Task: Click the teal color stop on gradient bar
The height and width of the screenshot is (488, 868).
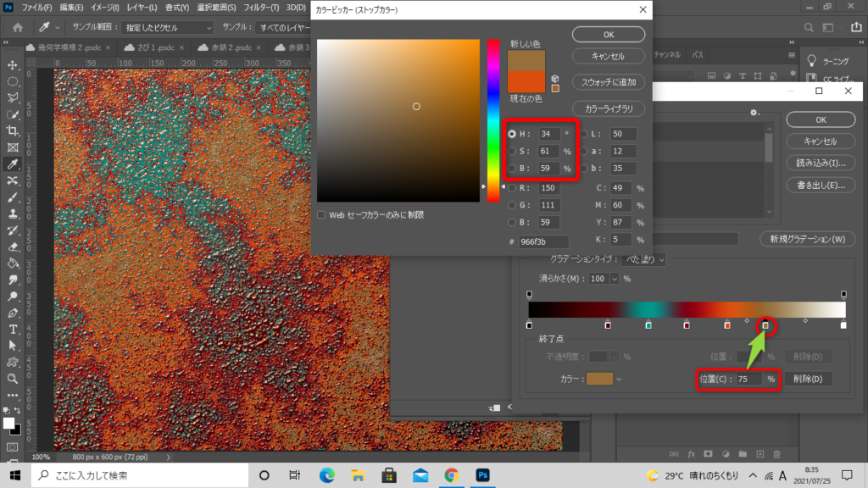Action: 648,324
